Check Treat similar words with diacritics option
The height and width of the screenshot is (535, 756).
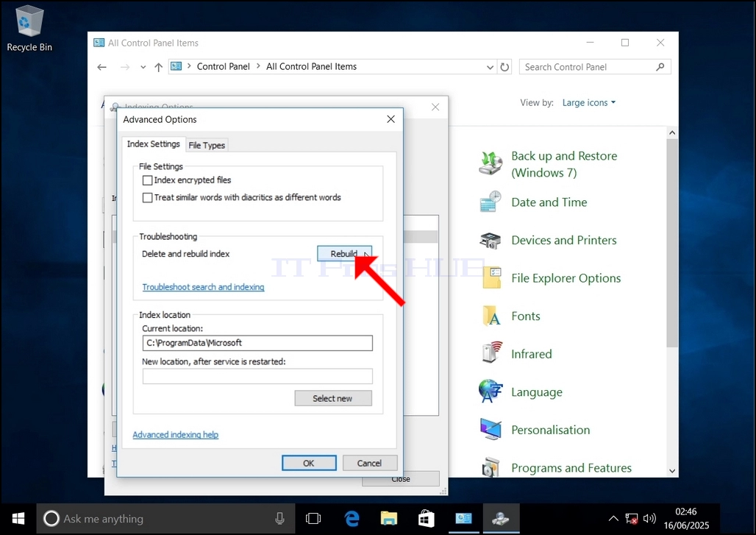coord(148,198)
